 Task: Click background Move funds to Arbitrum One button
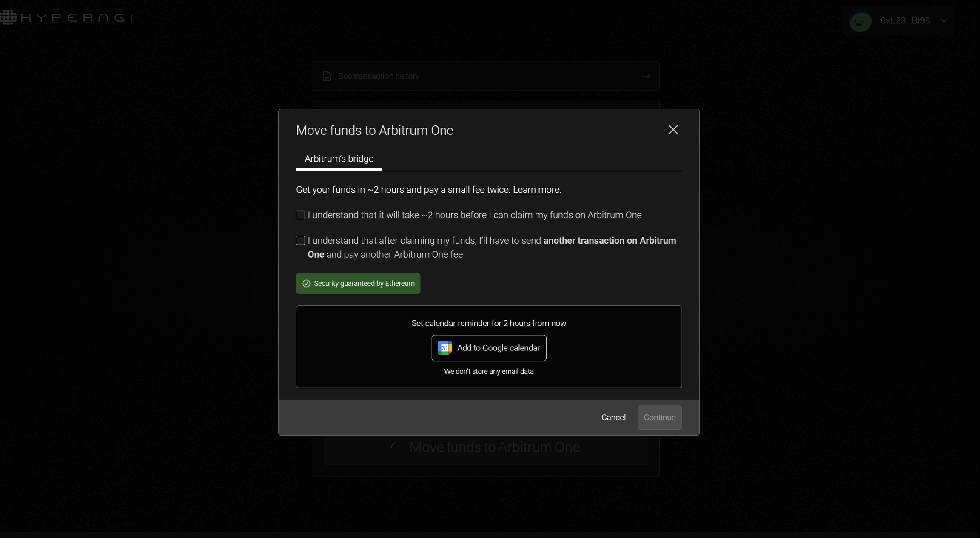click(x=494, y=447)
